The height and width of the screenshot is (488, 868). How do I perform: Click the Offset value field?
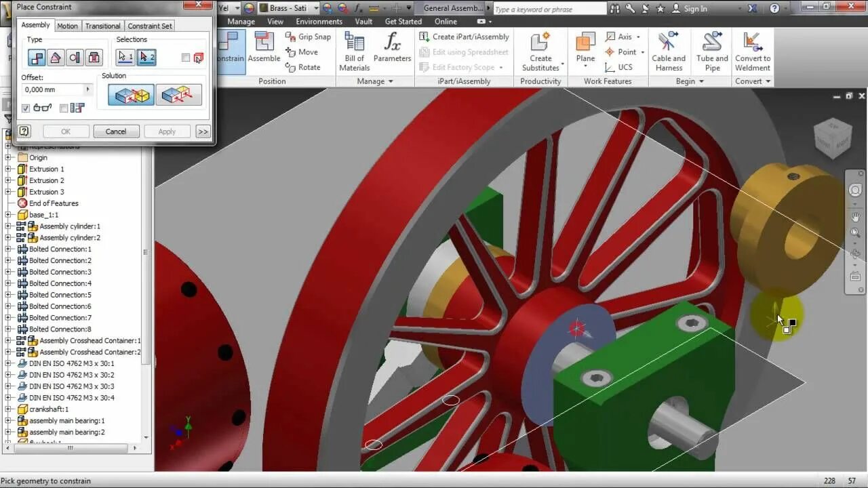pyautogui.click(x=52, y=89)
